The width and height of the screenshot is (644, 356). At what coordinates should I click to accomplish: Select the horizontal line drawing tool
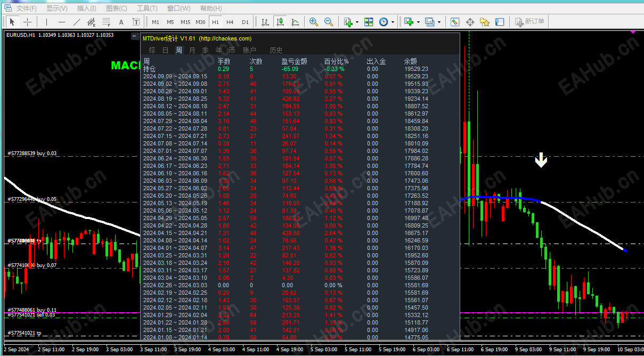(62, 22)
